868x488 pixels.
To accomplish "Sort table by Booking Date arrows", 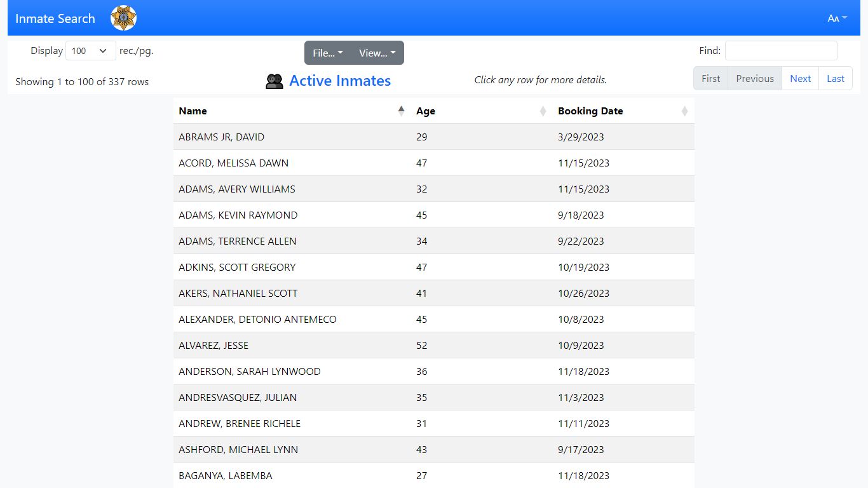I will [x=684, y=111].
